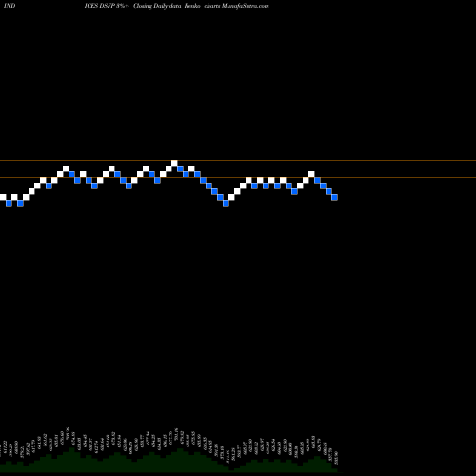The image size is (476, 476).
Task: Select the final blue Renko brick ending the series
Action: tap(334, 197)
